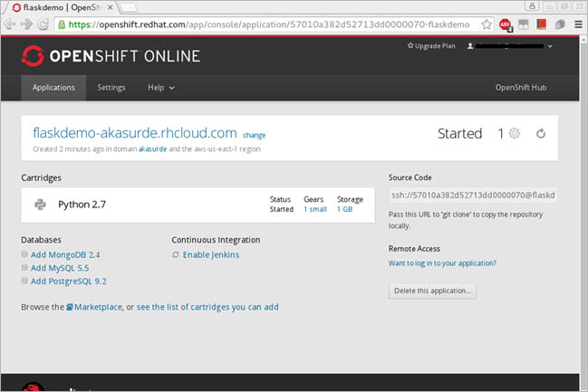Viewport: 588px width, 392px height.
Task: Click the AdBlock extension icon
Action: click(504, 24)
